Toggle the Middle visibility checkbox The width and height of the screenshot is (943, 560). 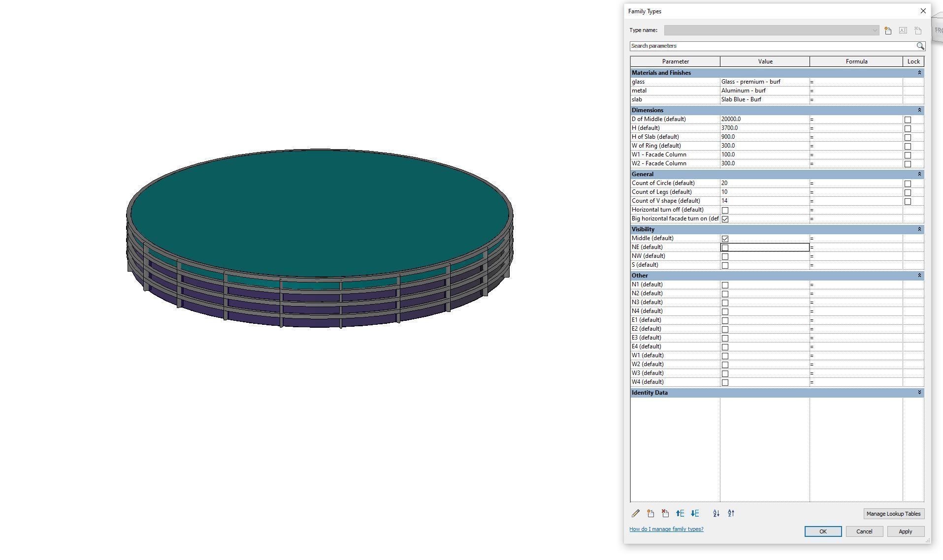[x=725, y=239]
